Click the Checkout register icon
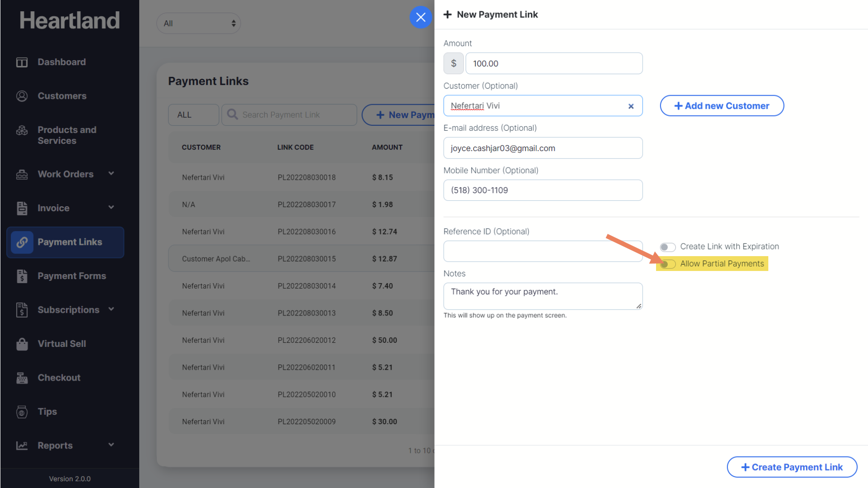Image resolution: width=868 pixels, height=488 pixels. tap(22, 378)
